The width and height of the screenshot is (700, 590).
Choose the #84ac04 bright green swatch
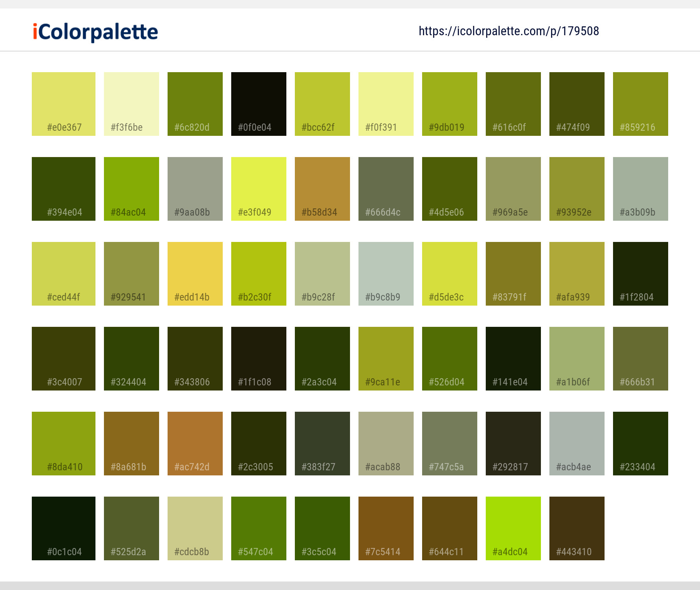click(132, 189)
